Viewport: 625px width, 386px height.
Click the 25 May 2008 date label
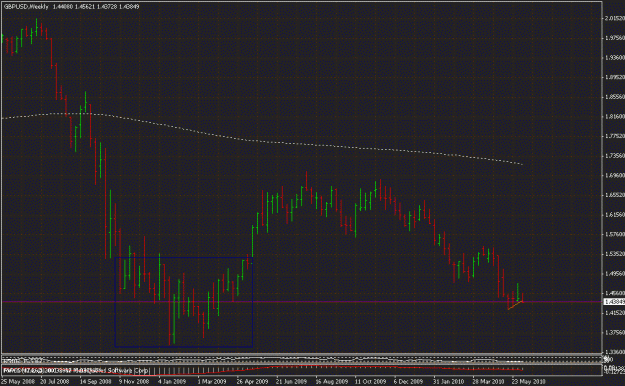pos(18,382)
